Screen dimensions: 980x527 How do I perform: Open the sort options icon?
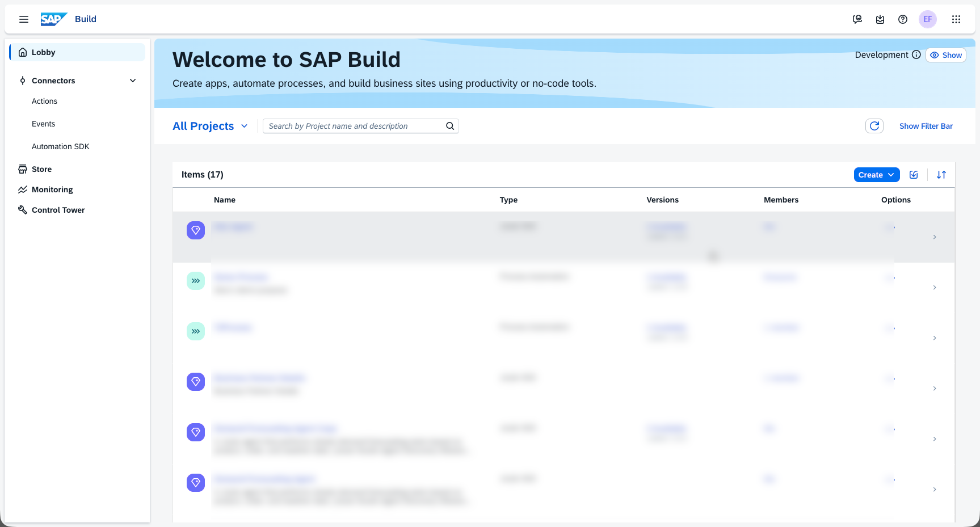(941, 175)
